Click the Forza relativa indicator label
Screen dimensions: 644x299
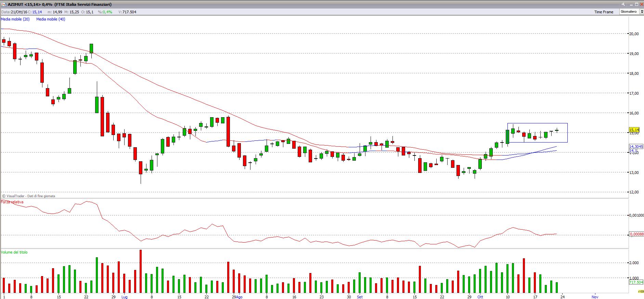[x=12, y=202]
